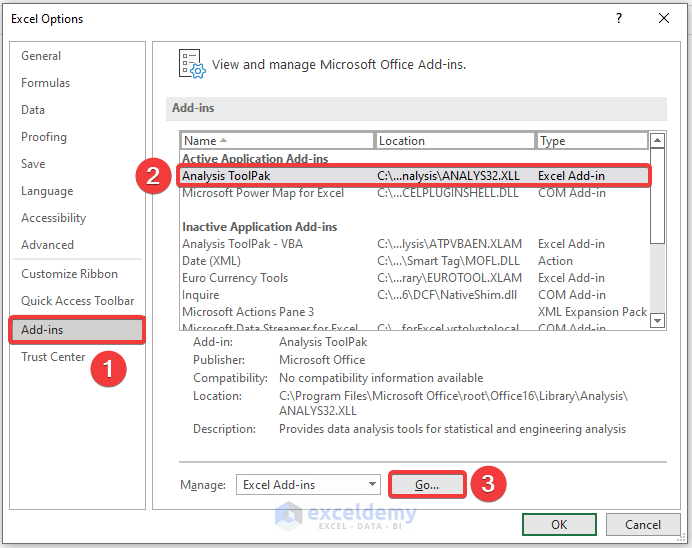Select Microsoft Power Map for Excel
This screenshot has width=692, height=548.
click(x=263, y=193)
